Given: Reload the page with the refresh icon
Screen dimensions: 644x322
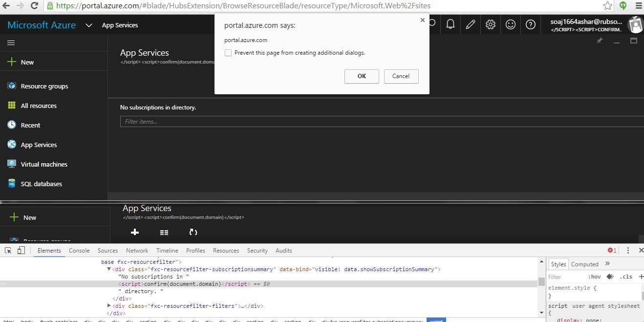Looking at the screenshot, I should tap(34, 6).
